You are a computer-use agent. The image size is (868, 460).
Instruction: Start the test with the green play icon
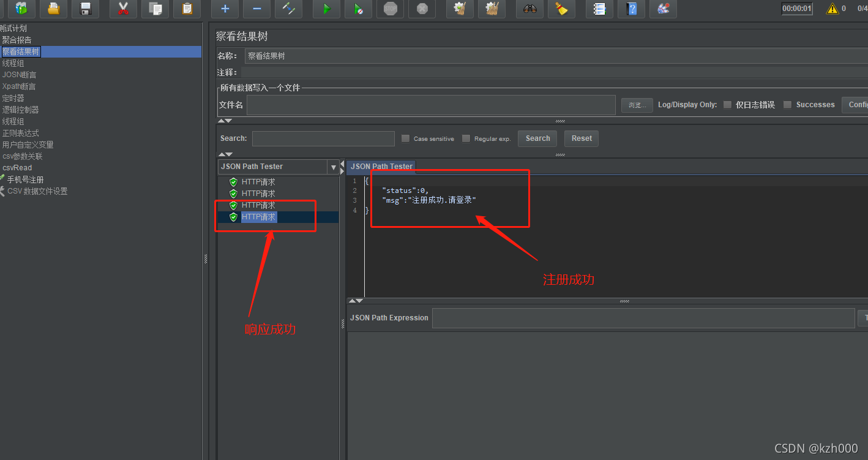coord(326,9)
